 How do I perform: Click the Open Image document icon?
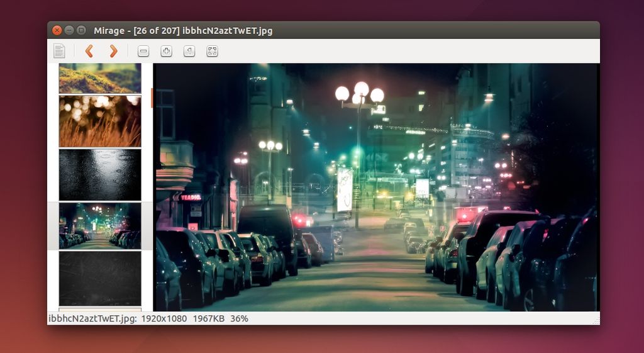click(x=59, y=51)
